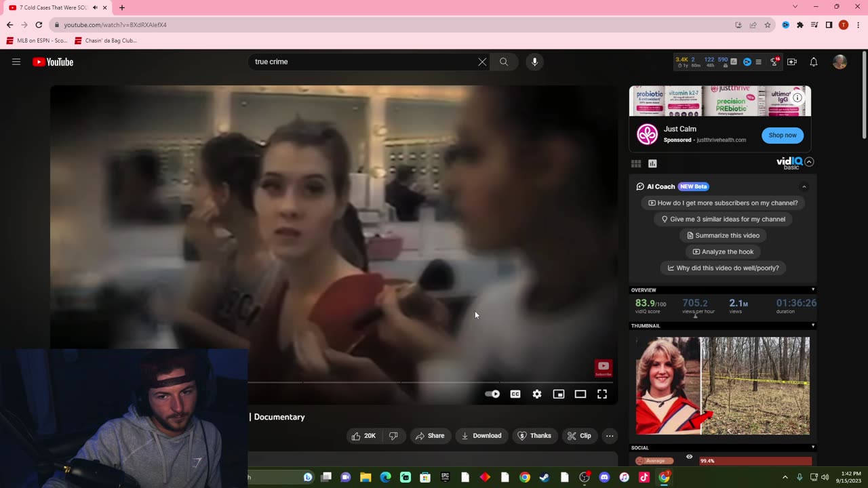Toggle eye icon in SOCIAL section
The image size is (868, 488).
pos(689,457)
